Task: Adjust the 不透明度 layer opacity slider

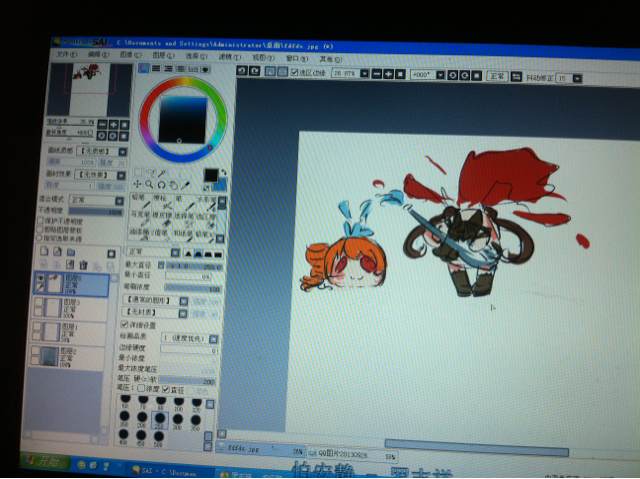Action: tap(96, 211)
